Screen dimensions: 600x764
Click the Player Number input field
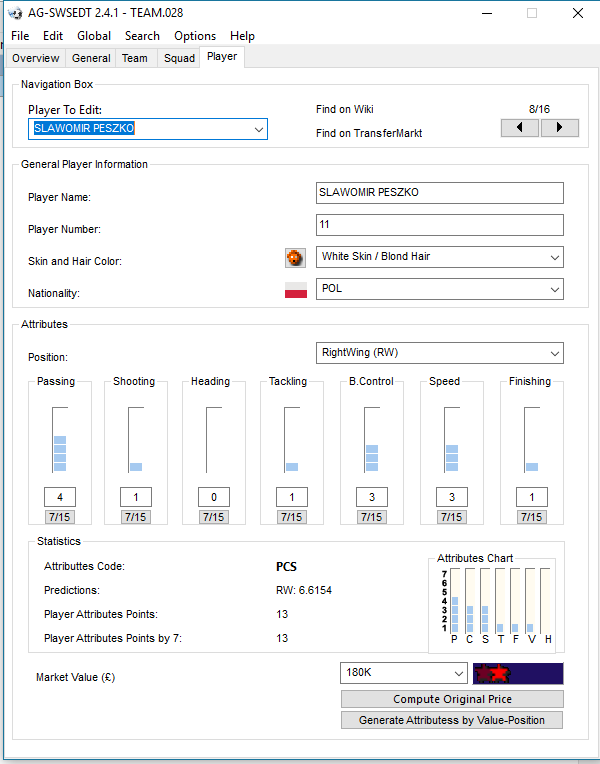[x=439, y=225]
